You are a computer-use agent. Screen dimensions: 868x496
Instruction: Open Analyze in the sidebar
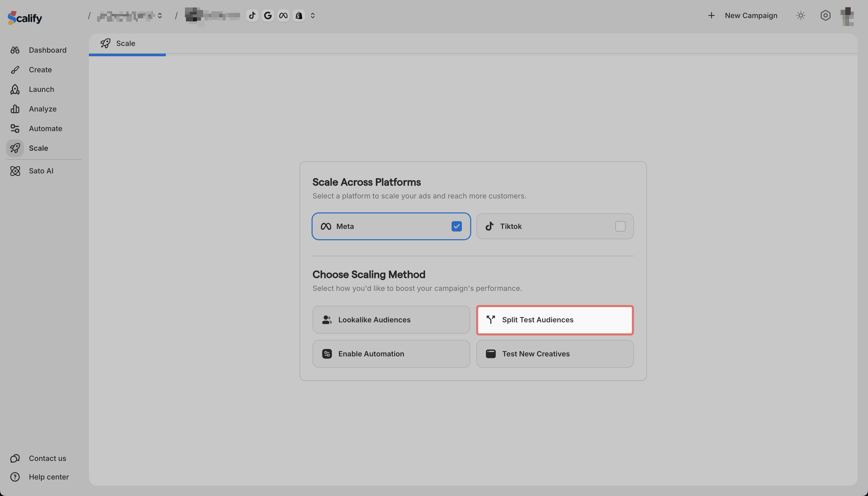point(43,109)
